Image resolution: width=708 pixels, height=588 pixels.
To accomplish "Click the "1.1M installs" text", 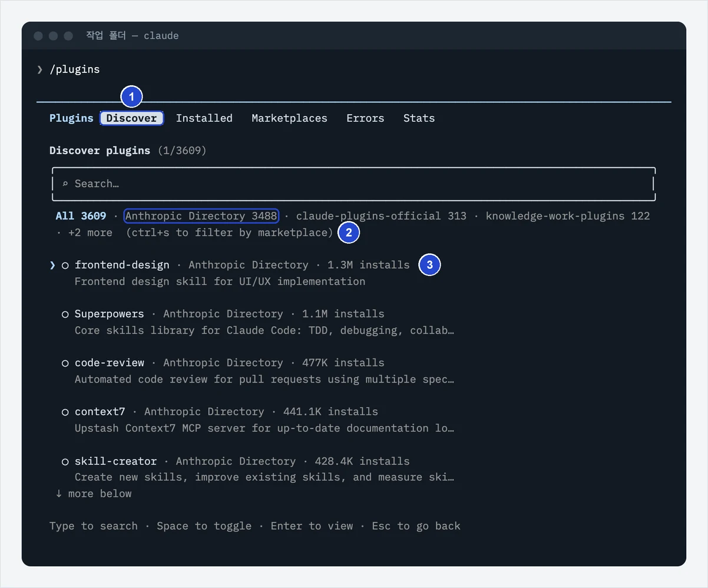I will [343, 314].
